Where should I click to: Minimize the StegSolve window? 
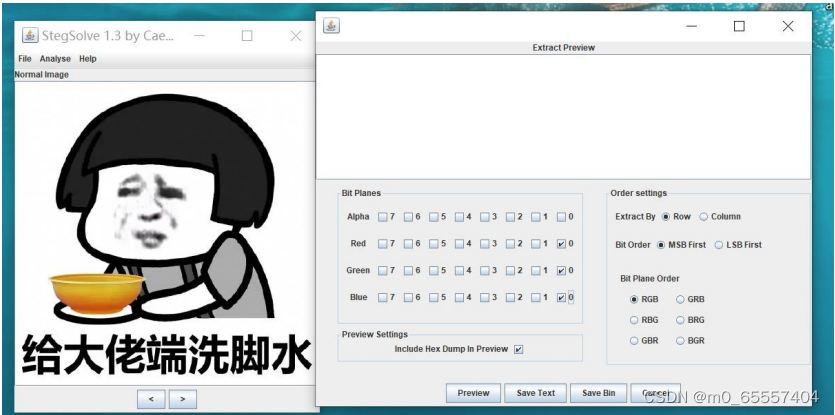coord(200,36)
